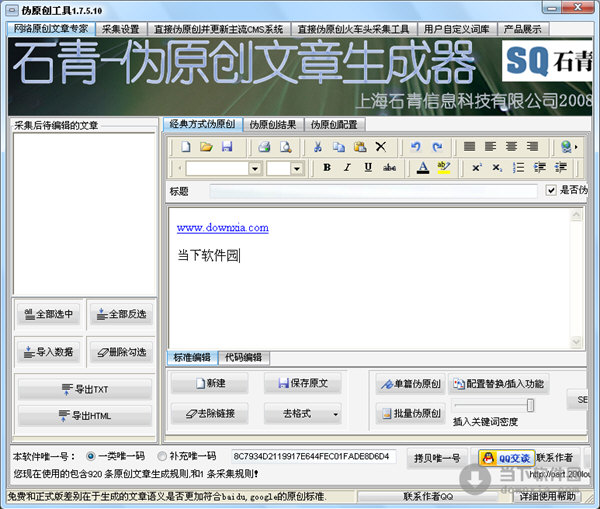This screenshot has height=509, width=600.
Task: Open the 产品展示 tab
Action: click(x=523, y=29)
